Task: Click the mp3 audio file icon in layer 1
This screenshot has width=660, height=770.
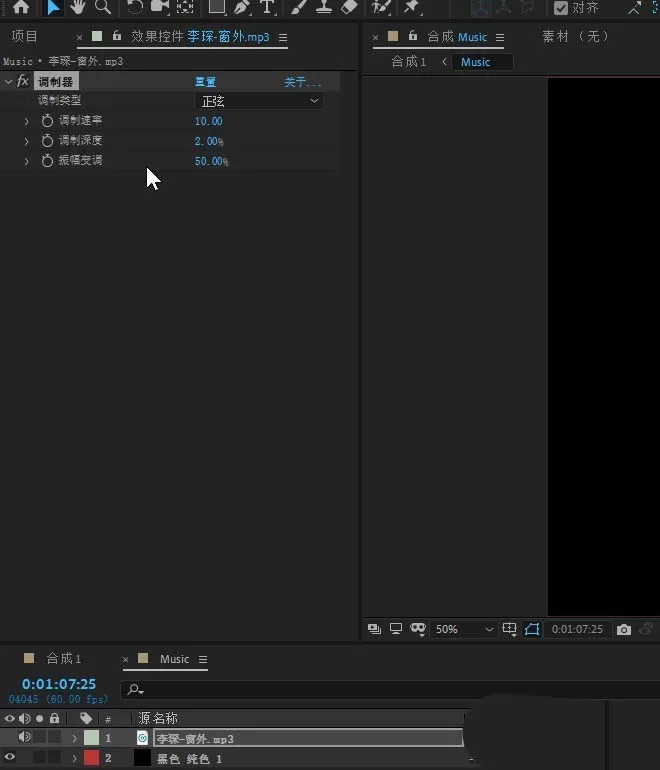Action: click(x=142, y=738)
